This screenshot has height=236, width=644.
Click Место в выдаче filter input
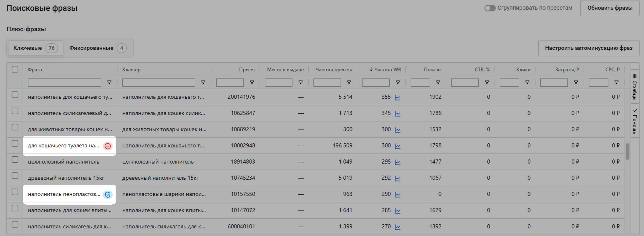coord(278,82)
